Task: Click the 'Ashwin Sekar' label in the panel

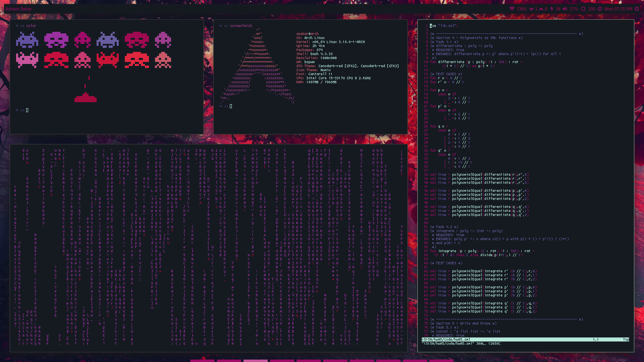Action: coord(19,9)
